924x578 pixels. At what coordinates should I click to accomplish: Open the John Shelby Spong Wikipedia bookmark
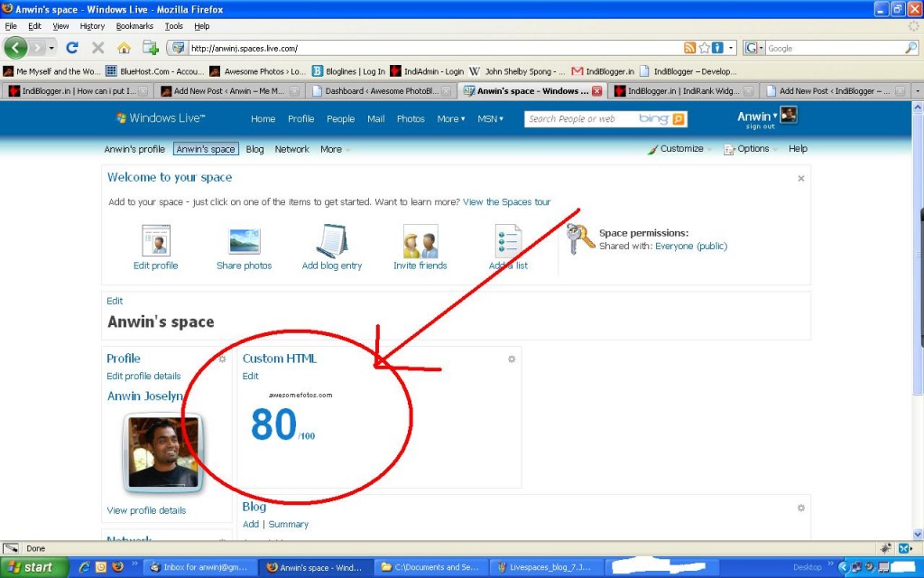click(x=517, y=71)
